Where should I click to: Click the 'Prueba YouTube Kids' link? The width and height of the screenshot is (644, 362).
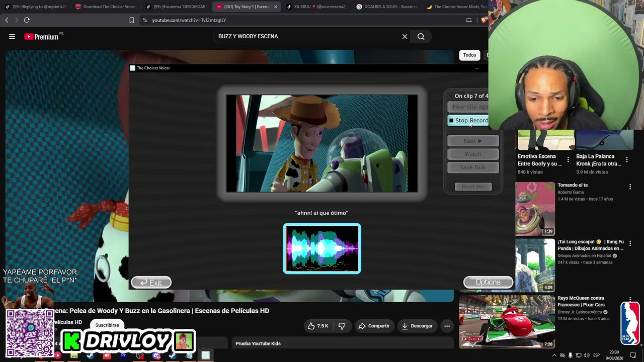258,343
